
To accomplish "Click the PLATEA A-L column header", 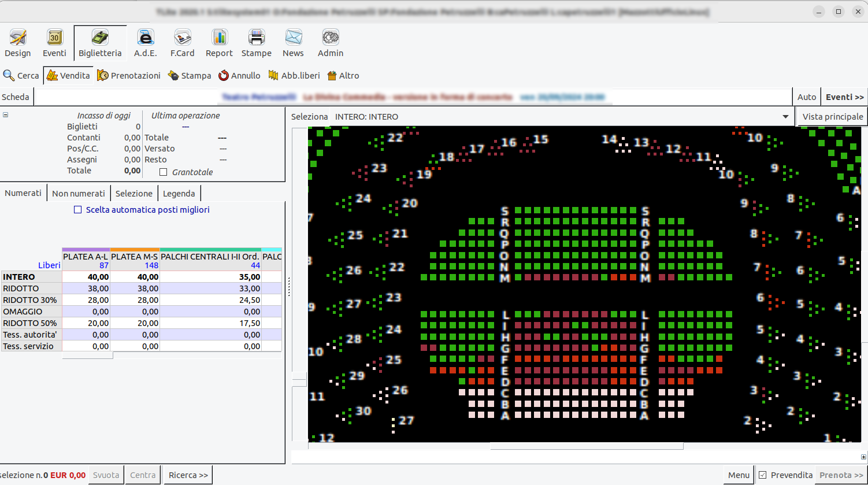I will tap(86, 261).
